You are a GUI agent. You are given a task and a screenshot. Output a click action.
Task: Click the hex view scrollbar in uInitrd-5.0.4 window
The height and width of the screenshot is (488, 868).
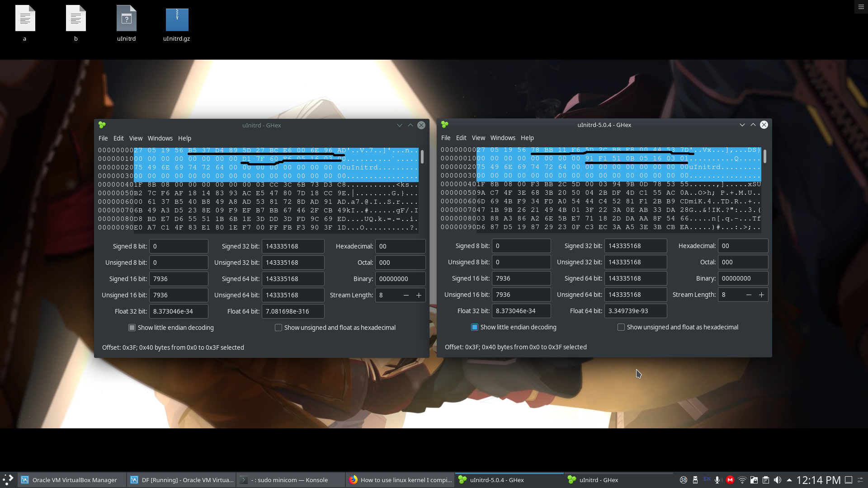[765, 156]
